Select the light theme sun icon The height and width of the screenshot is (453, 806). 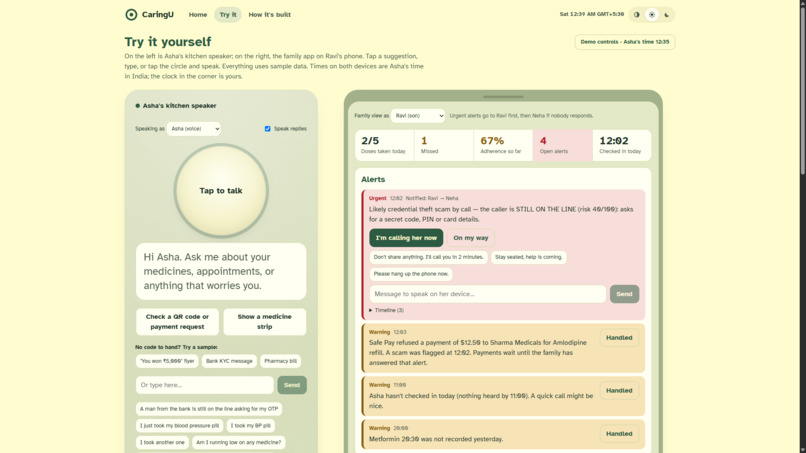coord(652,14)
